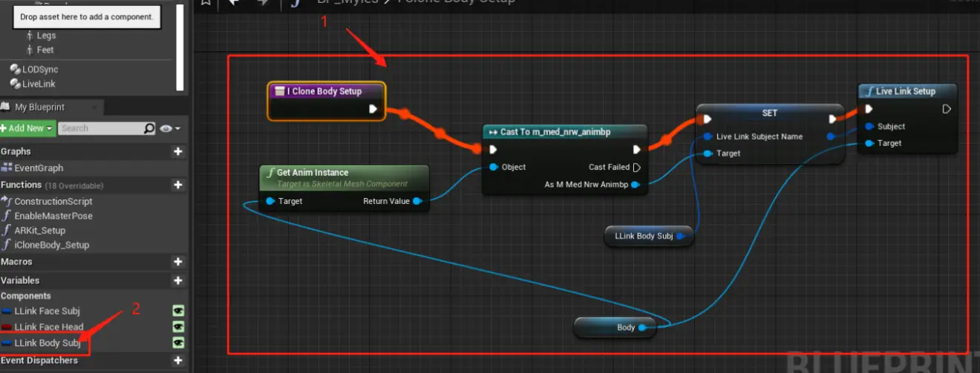Collapse the Graphs section header
Viewport: 980px width, 373px height.
[16, 151]
